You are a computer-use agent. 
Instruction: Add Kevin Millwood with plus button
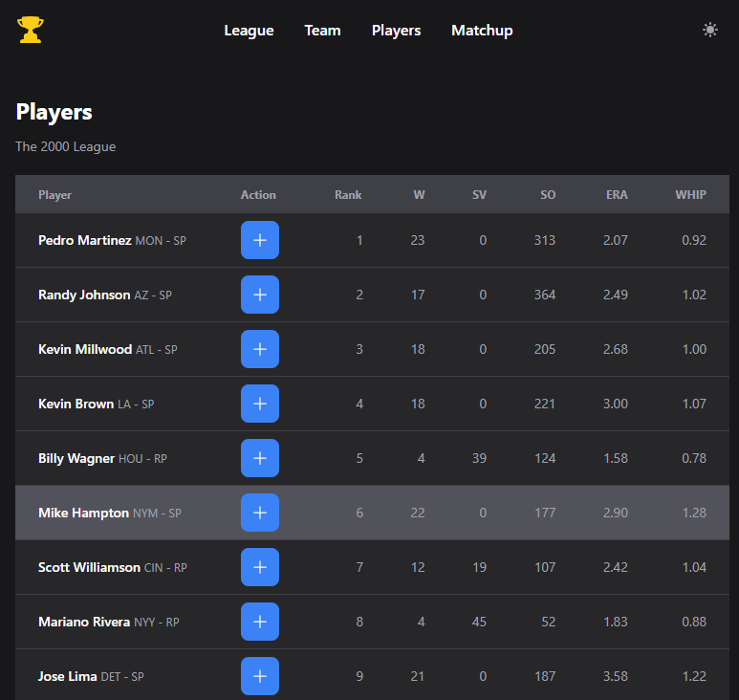click(x=259, y=349)
